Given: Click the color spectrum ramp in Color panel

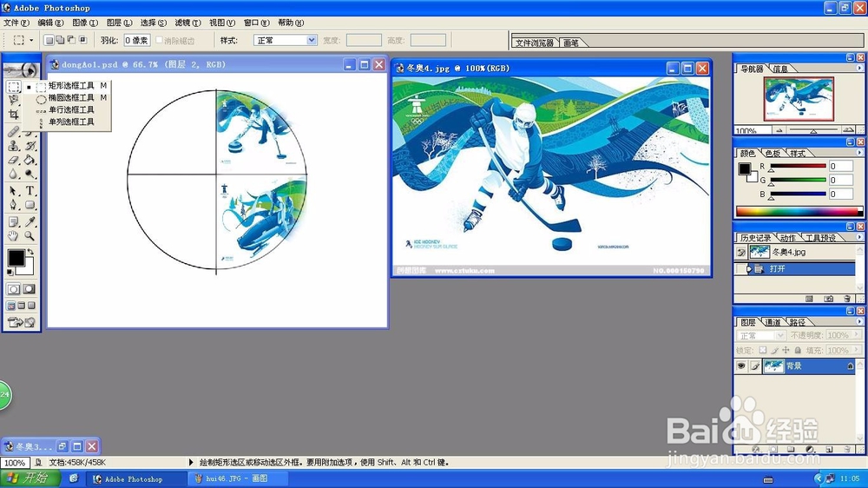Looking at the screenshot, I should click(799, 211).
